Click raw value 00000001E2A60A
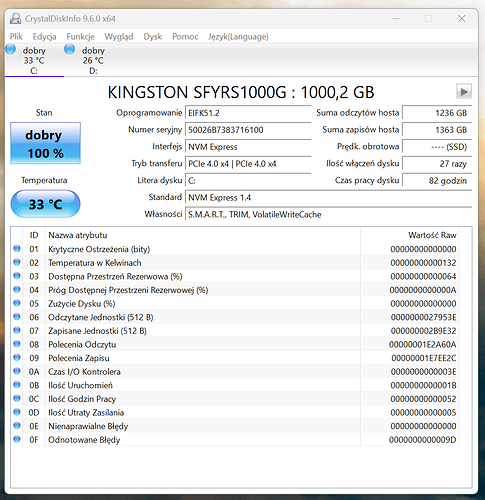Viewport: 485px width, 500px height. click(422, 344)
